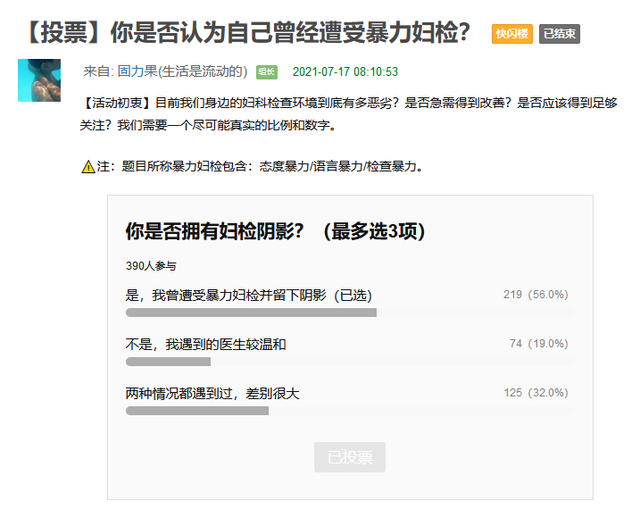Click the post timestamp 2021-07-17 08:10:53

click(345, 72)
